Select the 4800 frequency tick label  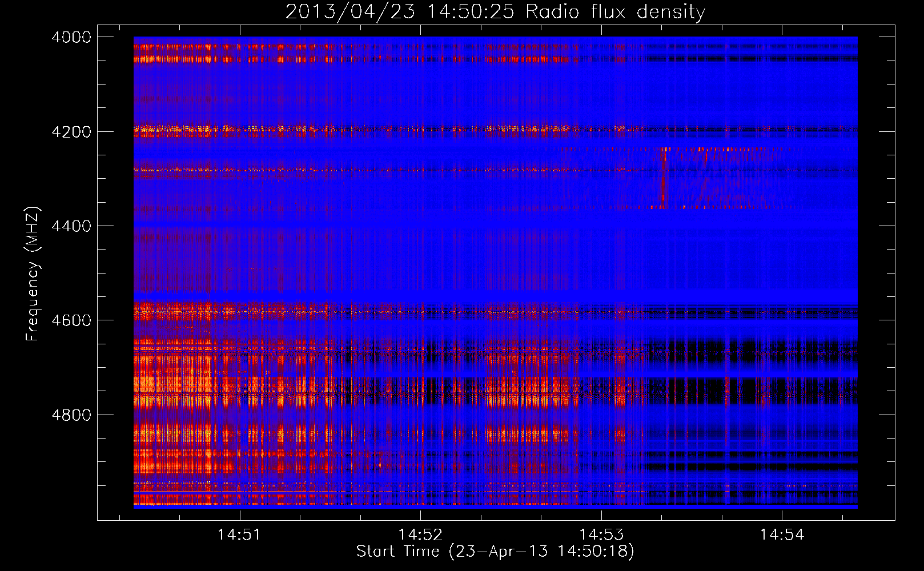71,415
